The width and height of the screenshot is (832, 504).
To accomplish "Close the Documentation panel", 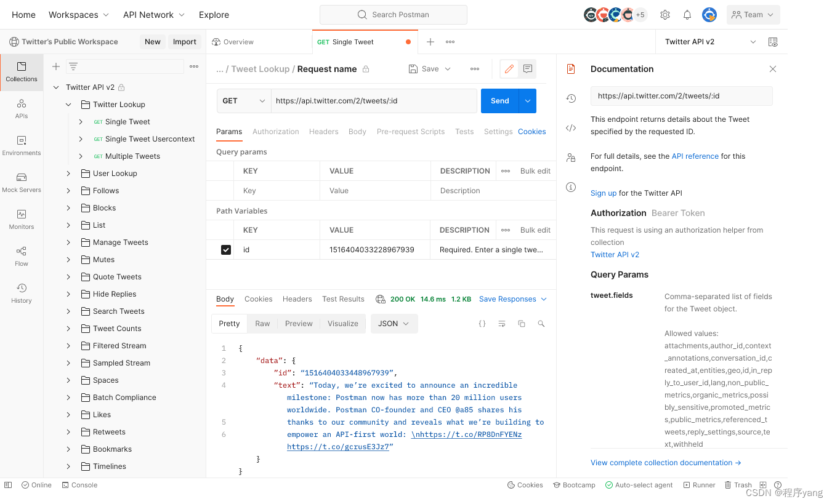I will [x=773, y=69].
